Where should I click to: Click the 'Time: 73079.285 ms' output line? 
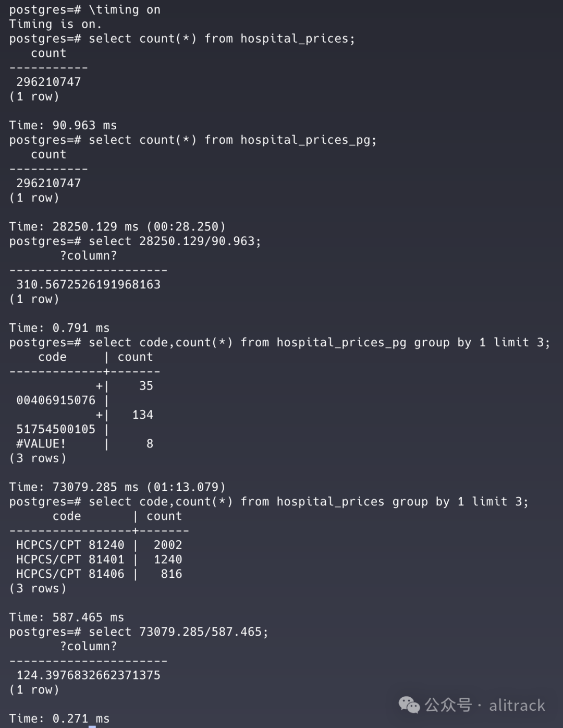tap(117, 487)
